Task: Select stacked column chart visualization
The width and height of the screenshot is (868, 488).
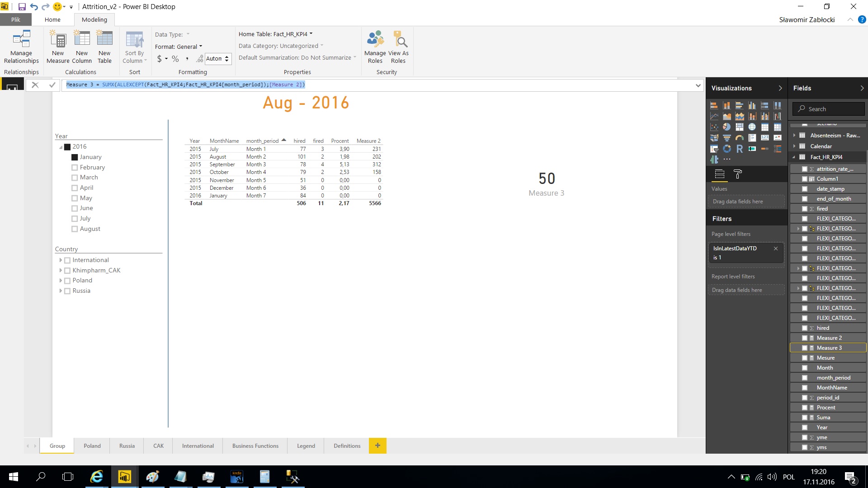Action: pos(726,105)
